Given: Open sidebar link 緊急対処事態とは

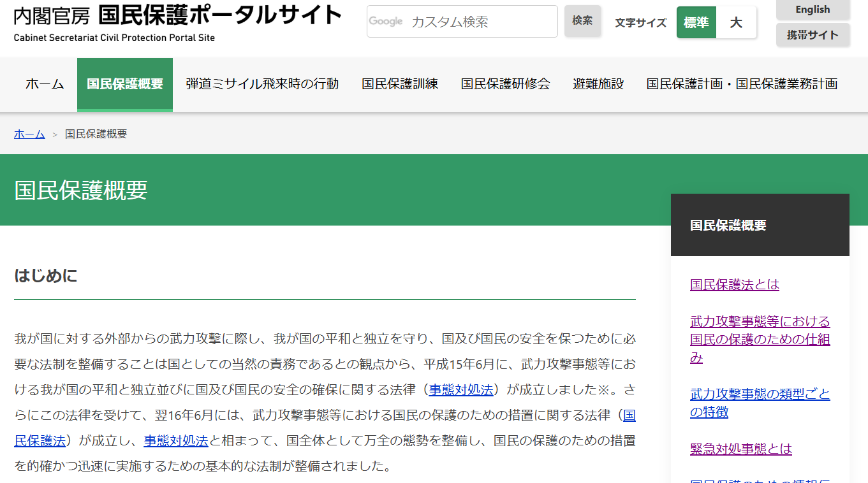Looking at the screenshot, I should click(x=740, y=449).
